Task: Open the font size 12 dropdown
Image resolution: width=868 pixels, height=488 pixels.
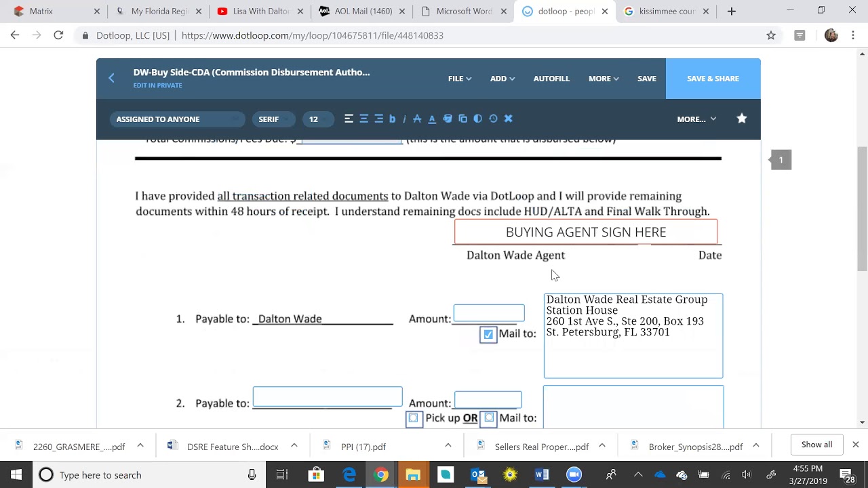Action: click(x=318, y=119)
